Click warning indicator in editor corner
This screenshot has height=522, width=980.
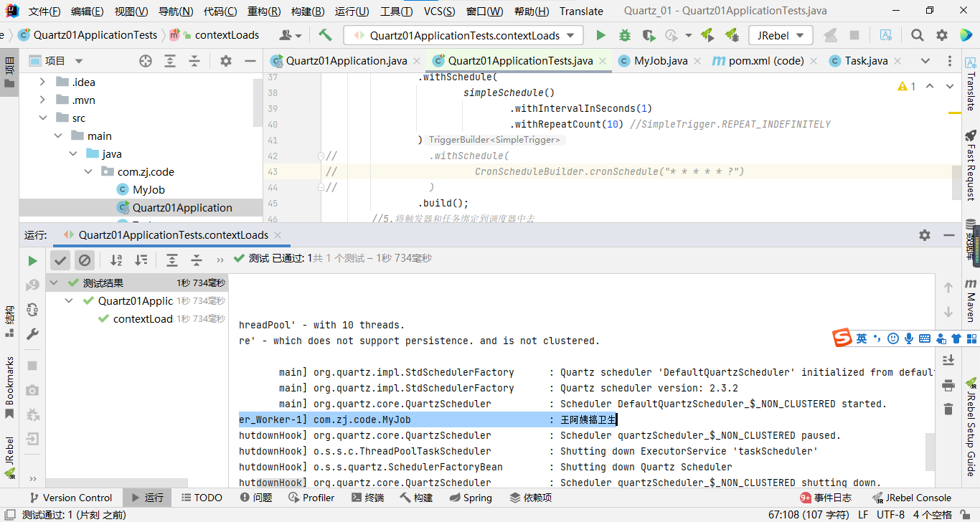[x=907, y=86]
